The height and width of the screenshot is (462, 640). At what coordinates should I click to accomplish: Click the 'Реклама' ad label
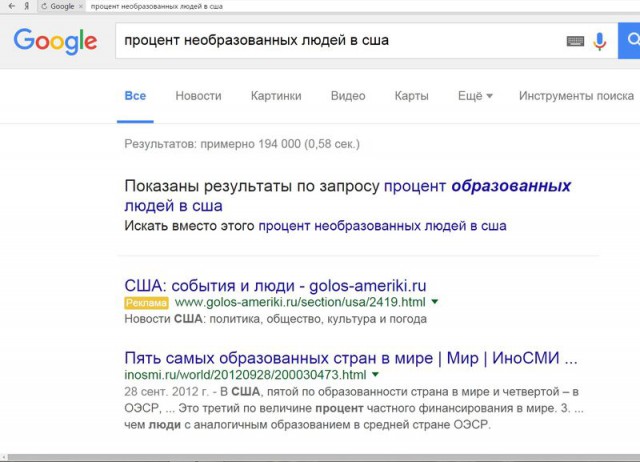pos(146,303)
